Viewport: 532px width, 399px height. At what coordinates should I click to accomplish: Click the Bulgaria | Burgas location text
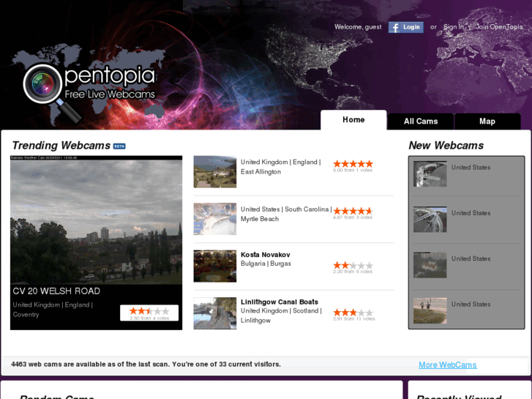click(266, 264)
